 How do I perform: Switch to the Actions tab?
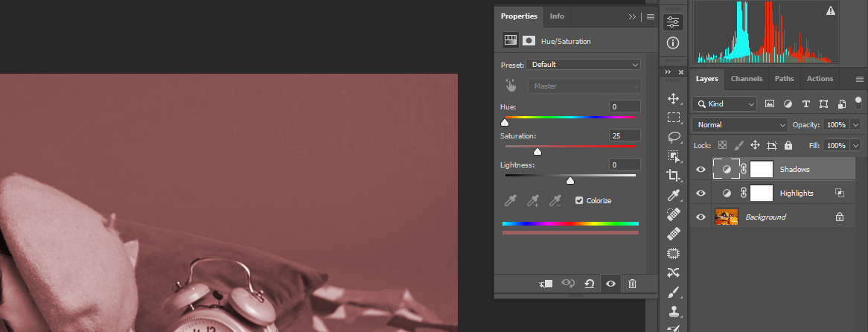[820, 79]
